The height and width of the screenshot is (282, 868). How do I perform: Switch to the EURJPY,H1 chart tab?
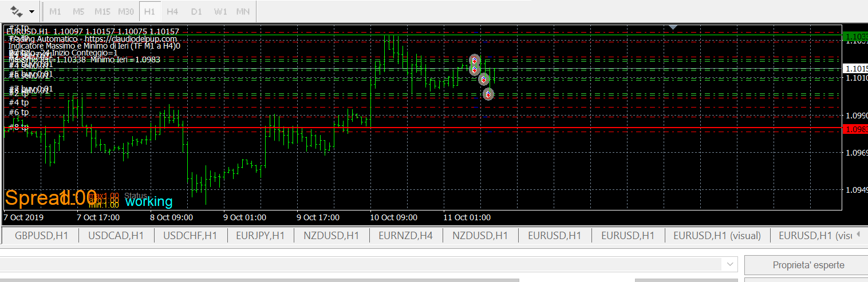(x=260, y=235)
